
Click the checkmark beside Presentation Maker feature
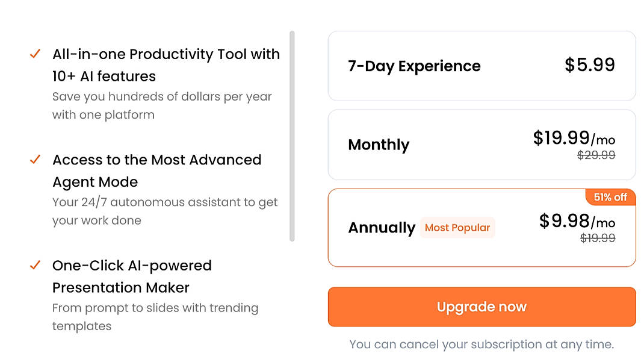coord(34,265)
